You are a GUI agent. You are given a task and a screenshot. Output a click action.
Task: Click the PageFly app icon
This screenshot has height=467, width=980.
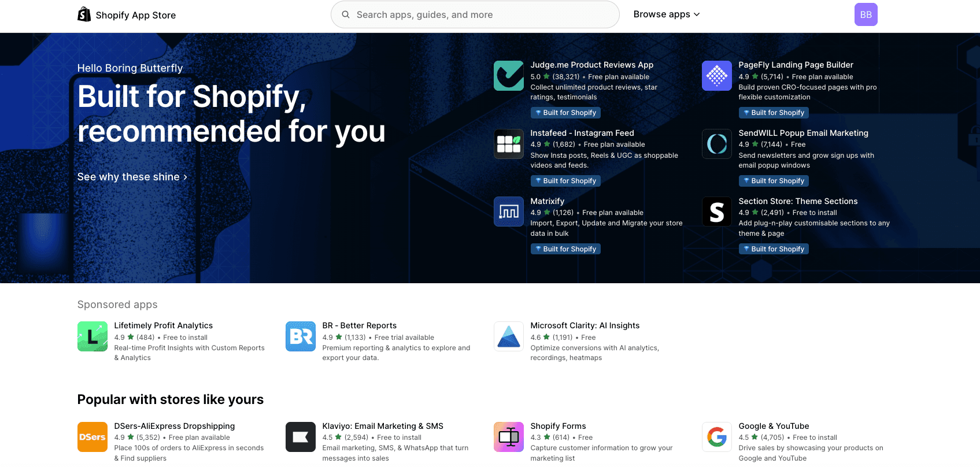717,76
